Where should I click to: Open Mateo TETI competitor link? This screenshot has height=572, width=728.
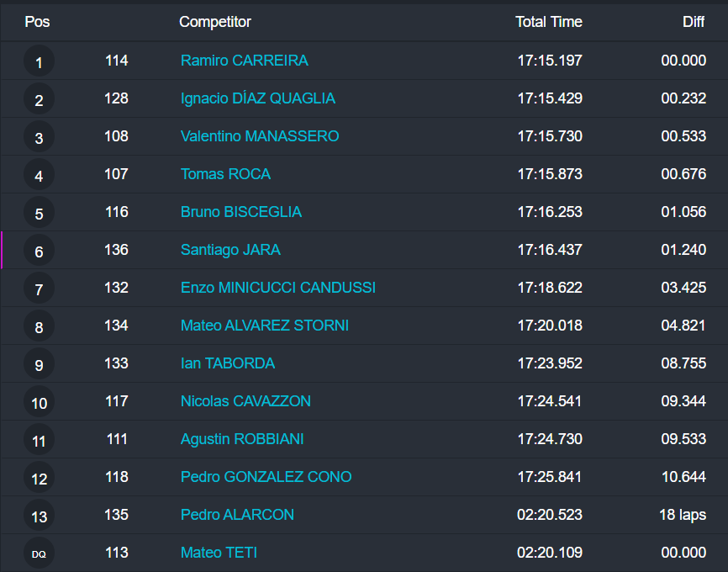point(219,553)
